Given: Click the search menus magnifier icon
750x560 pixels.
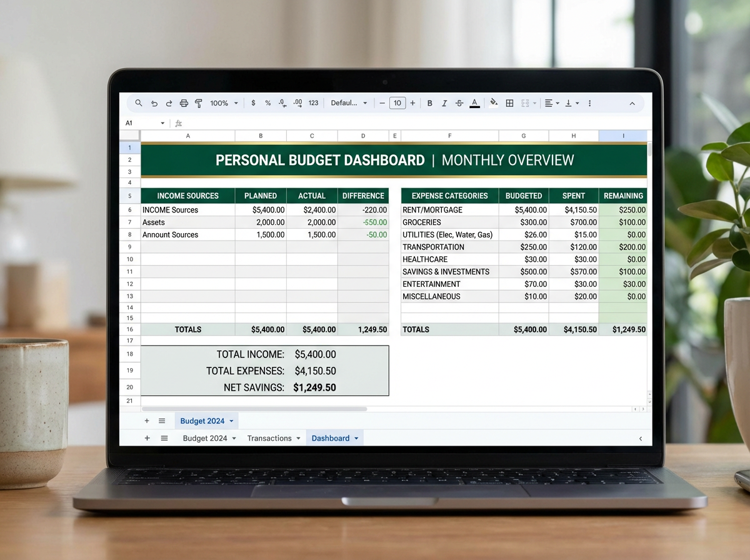Looking at the screenshot, I should click(x=139, y=103).
